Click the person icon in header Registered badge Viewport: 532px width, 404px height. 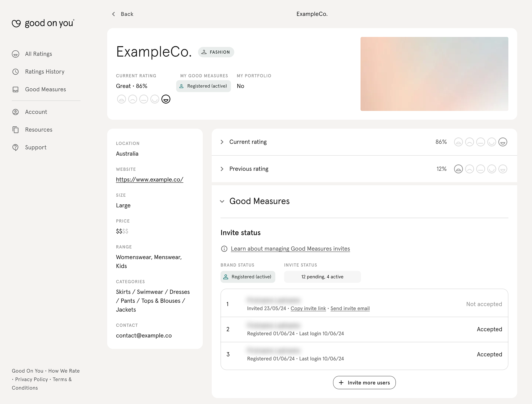tap(182, 86)
